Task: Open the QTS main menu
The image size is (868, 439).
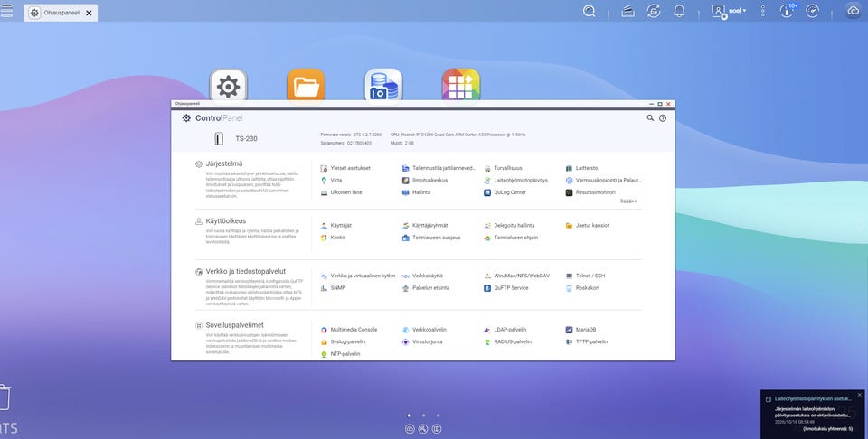Action: (x=6, y=11)
